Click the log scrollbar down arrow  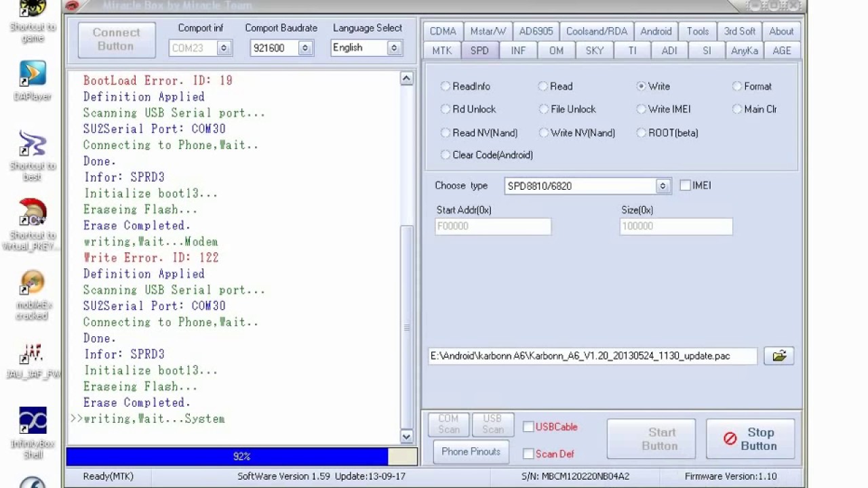click(x=406, y=436)
